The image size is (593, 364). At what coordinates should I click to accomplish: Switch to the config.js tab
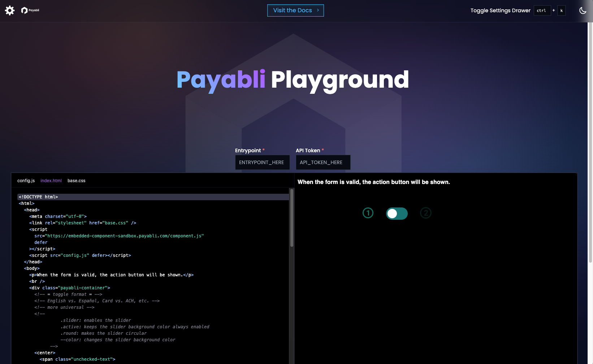click(26, 180)
